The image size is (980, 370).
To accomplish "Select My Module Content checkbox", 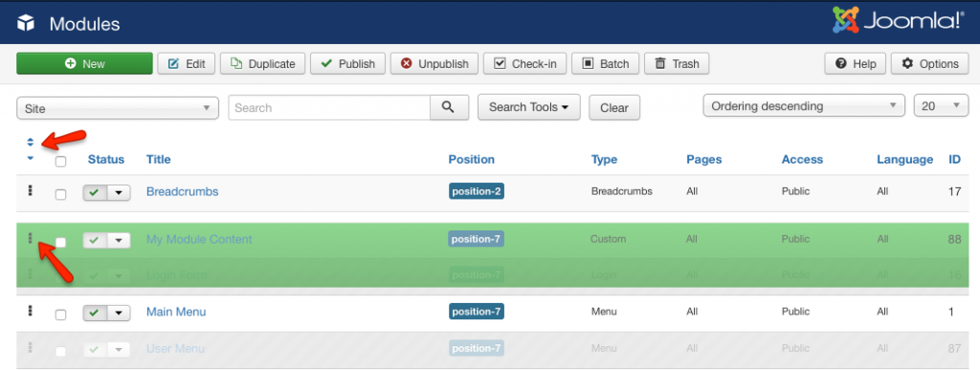I will (60, 242).
